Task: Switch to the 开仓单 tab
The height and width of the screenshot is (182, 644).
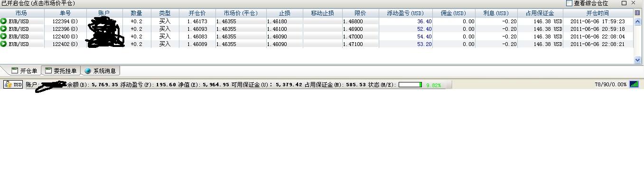Action: click(24, 71)
